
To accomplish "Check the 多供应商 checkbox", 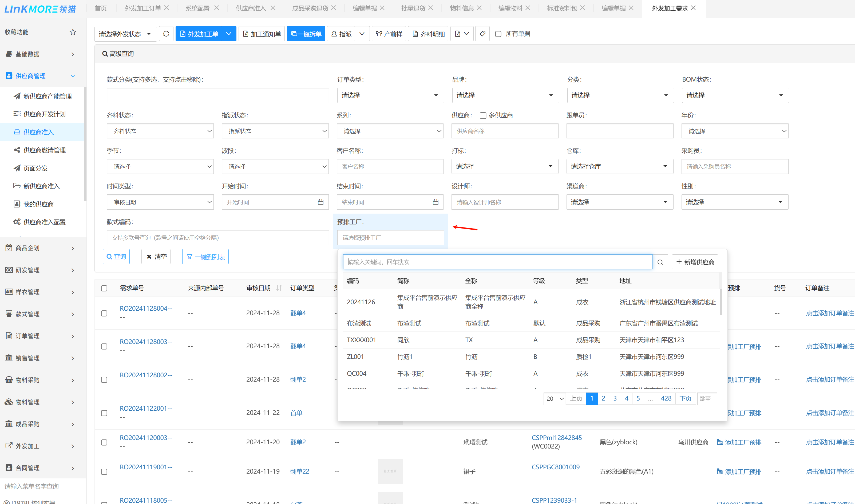I will [x=483, y=115].
